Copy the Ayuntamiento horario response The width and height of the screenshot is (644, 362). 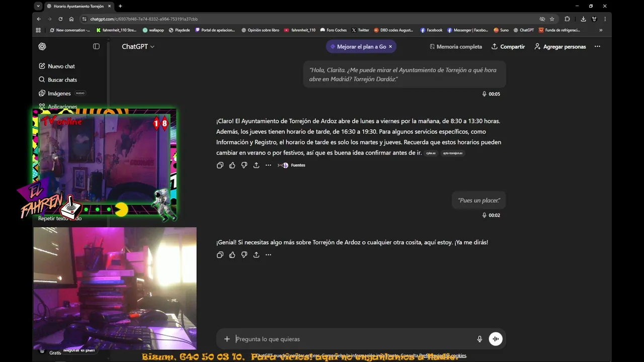(220, 165)
